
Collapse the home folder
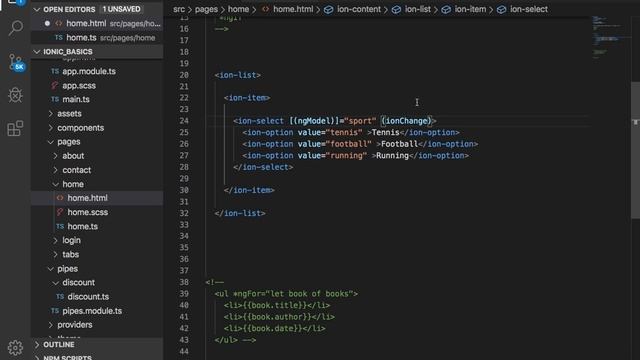[x=56, y=184]
